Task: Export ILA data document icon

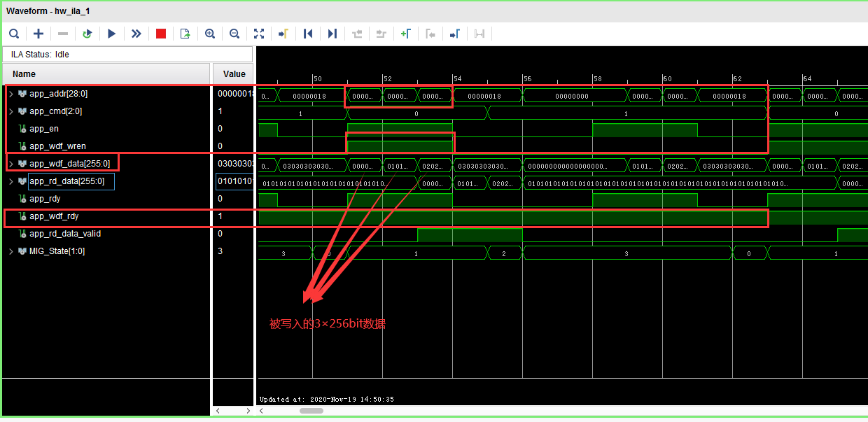Action: [185, 34]
